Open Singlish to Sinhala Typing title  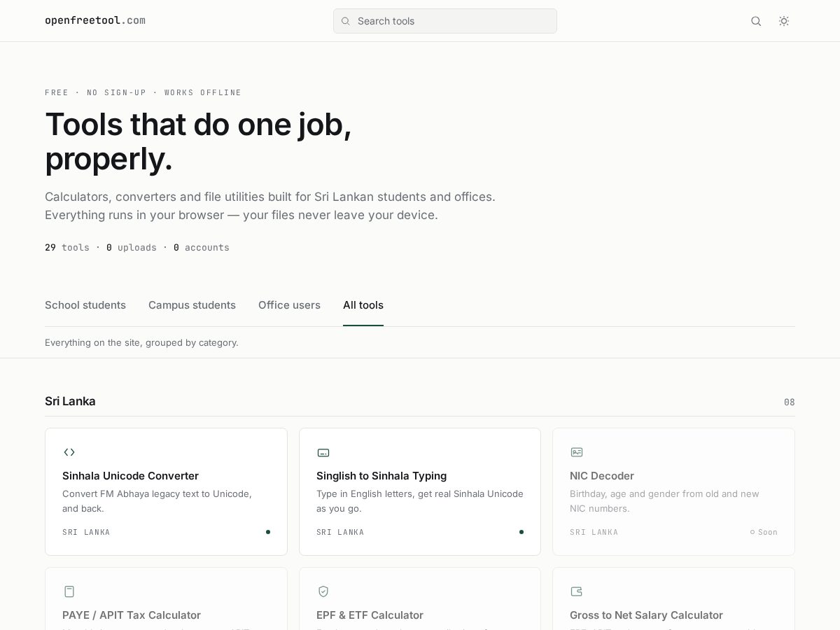pos(381,476)
